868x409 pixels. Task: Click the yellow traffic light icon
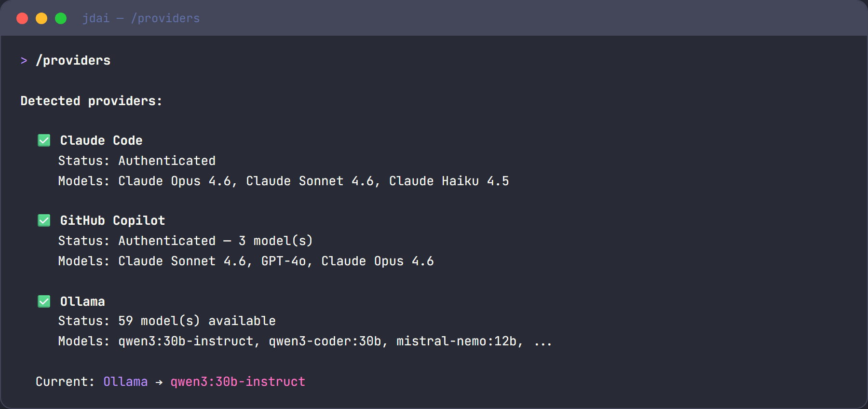click(x=41, y=18)
